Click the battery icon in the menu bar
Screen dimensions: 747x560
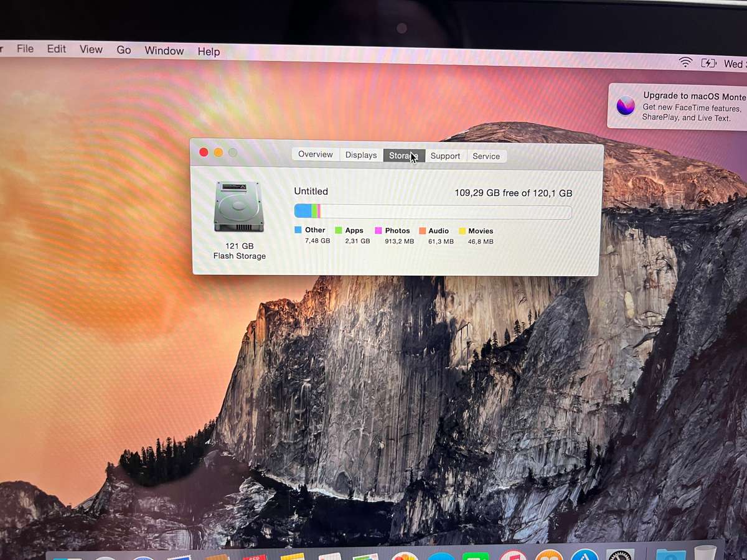tap(709, 62)
